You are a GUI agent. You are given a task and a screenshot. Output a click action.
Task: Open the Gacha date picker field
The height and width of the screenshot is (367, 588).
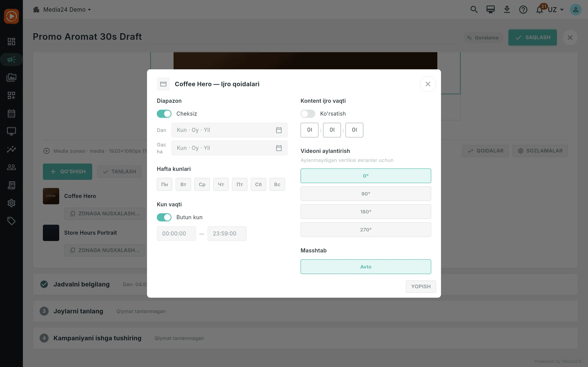tap(229, 148)
